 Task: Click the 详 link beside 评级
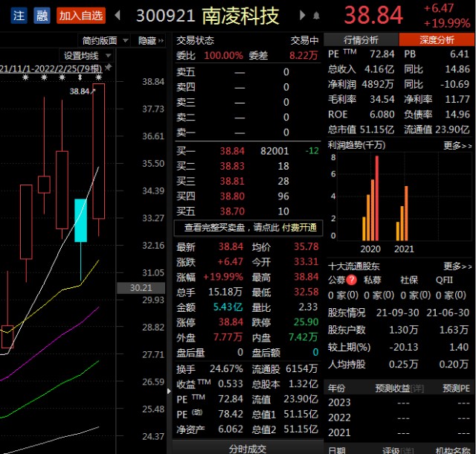[x=407, y=450]
